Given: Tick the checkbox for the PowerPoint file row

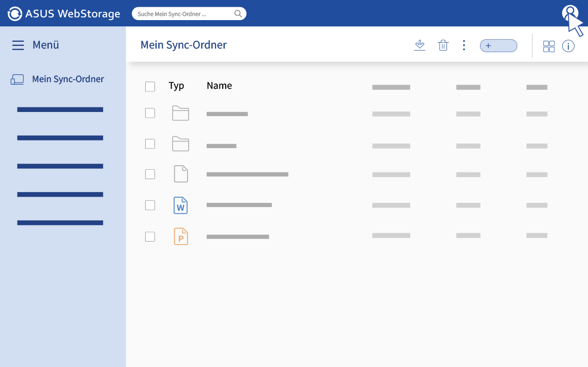Looking at the screenshot, I should click(150, 237).
